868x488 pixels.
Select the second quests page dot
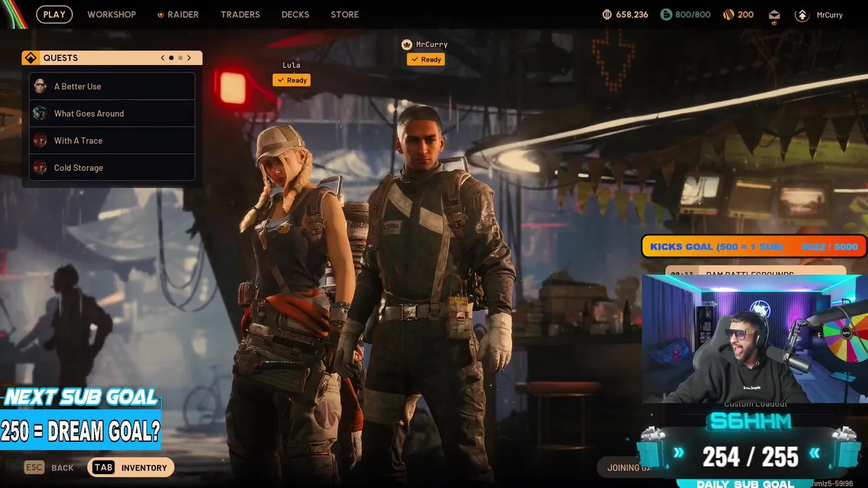[x=180, y=58]
